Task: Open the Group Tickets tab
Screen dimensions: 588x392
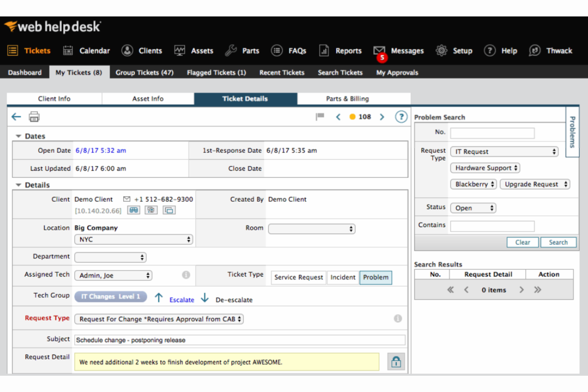Action: tap(145, 72)
